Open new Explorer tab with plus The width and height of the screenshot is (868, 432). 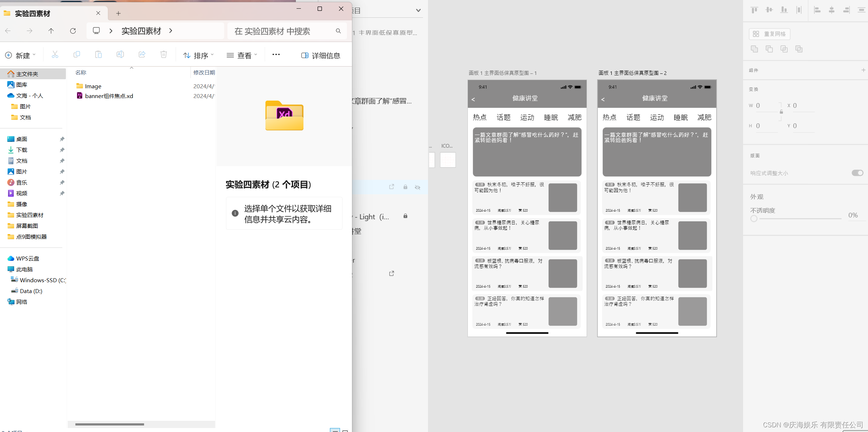(118, 13)
